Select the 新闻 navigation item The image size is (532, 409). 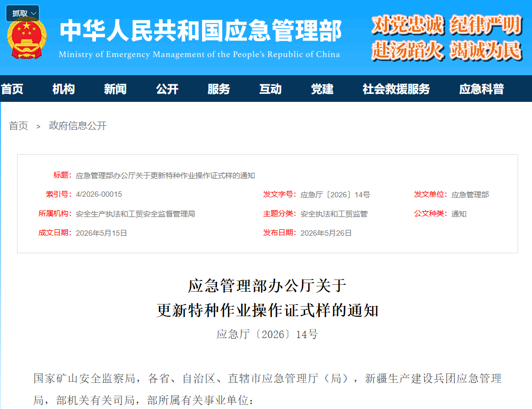point(115,89)
